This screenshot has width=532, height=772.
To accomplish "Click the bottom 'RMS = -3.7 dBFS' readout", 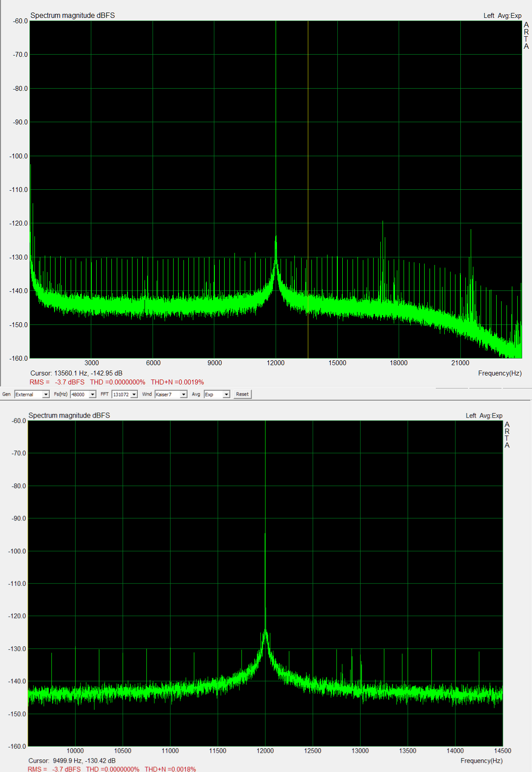I will pyautogui.click(x=54, y=769).
